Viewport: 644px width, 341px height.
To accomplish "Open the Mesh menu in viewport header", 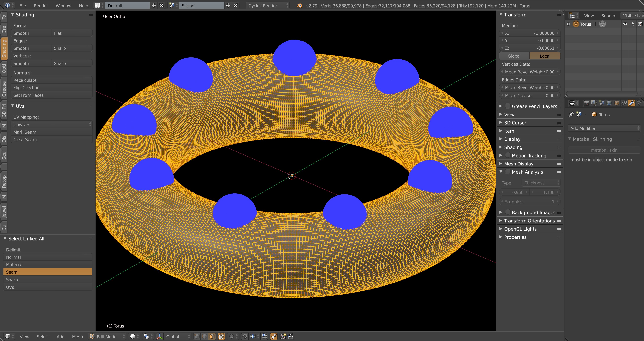I will [x=77, y=336].
